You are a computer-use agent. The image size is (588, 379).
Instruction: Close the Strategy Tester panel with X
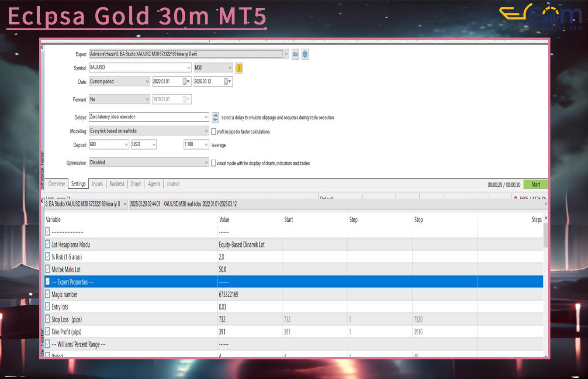42,47
